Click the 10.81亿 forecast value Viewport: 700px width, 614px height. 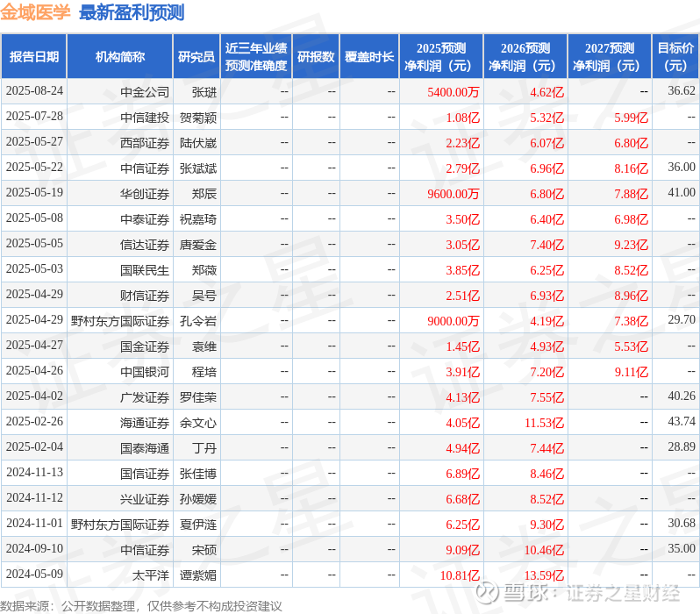(460, 575)
